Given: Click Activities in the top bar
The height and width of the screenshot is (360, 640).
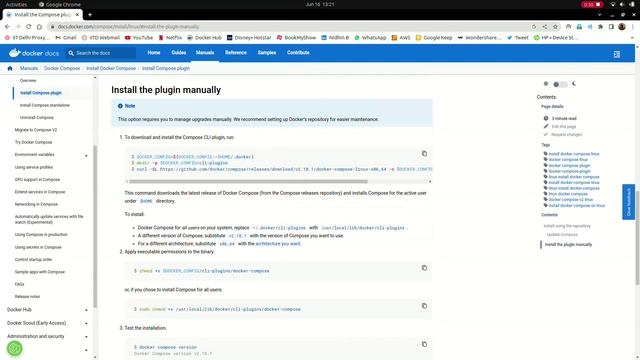Looking at the screenshot, I should click(16, 4).
